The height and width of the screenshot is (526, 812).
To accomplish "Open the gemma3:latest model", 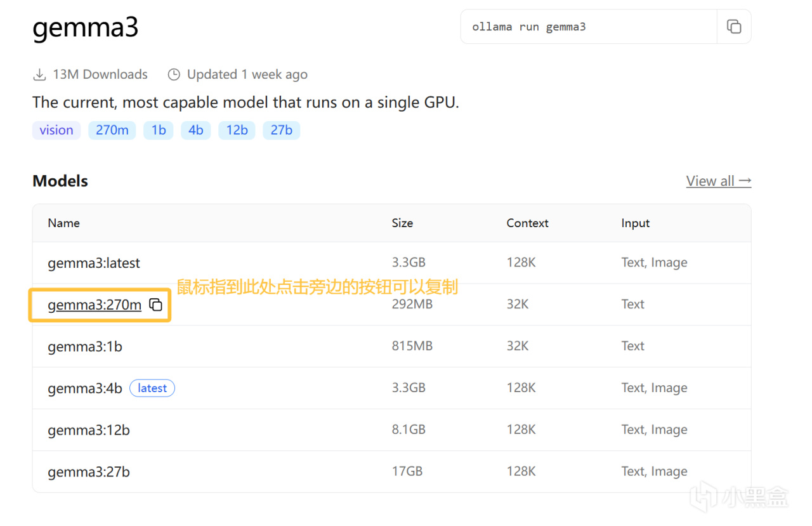I will pos(94,263).
